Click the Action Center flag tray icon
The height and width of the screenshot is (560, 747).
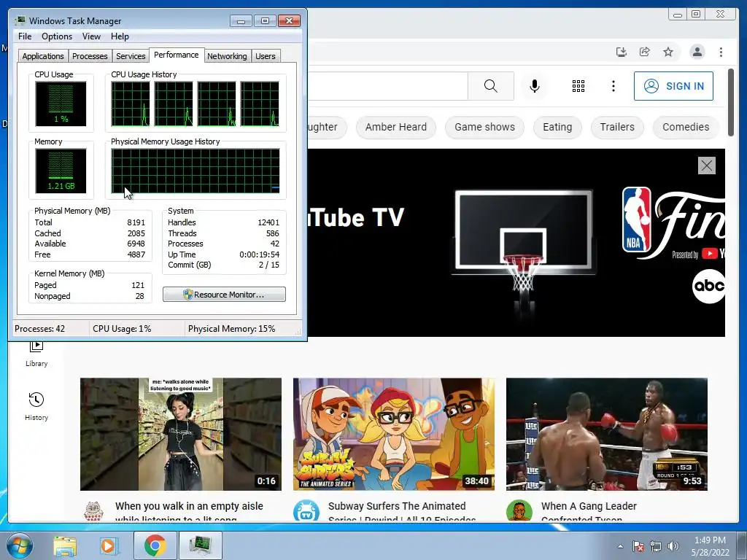(638, 546)
